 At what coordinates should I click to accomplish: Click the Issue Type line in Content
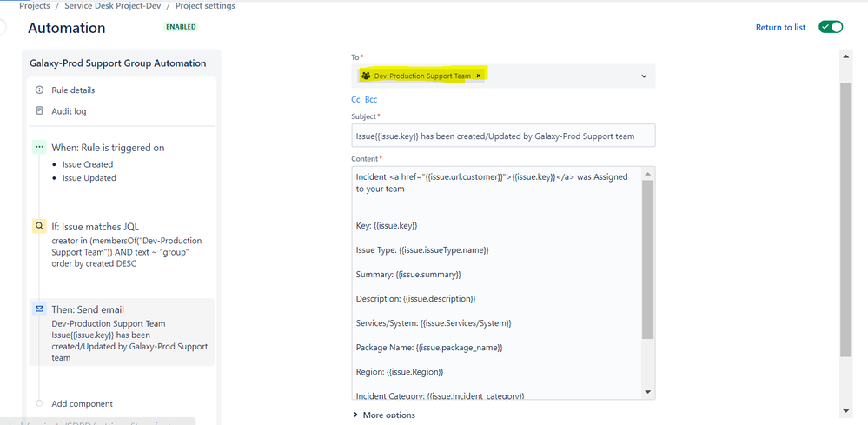tap(422, 250)
